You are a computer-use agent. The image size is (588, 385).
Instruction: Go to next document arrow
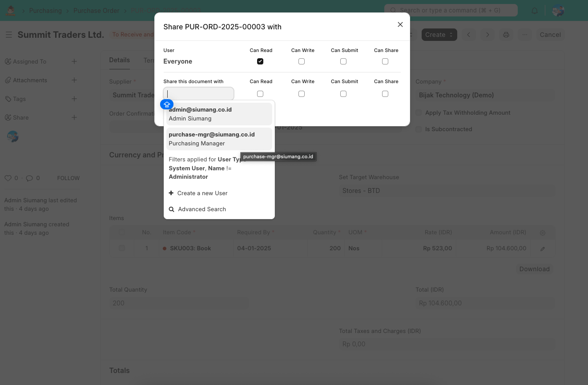click(487, 35)
